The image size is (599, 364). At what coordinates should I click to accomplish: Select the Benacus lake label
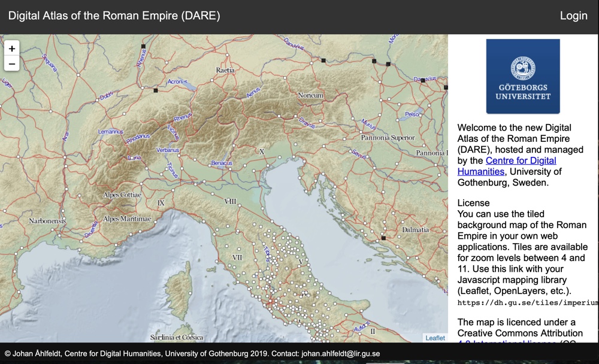pyautogui.click(x=222, y=163)
